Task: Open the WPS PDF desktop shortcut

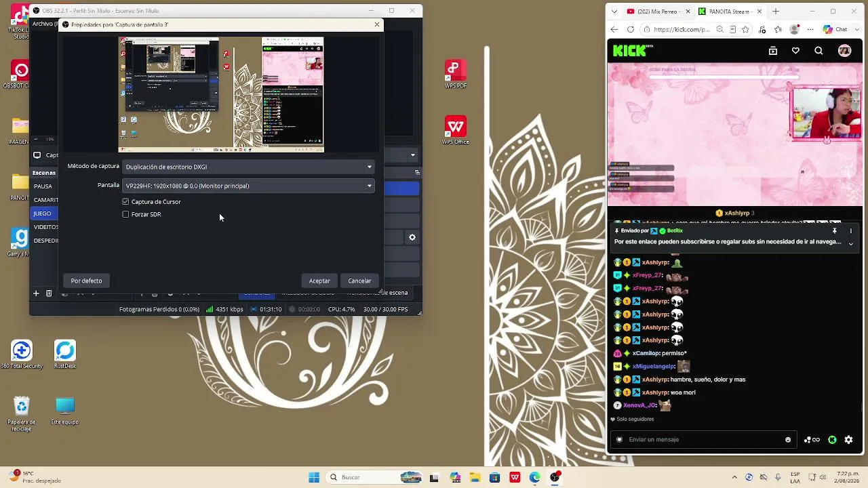Action: 455,74
